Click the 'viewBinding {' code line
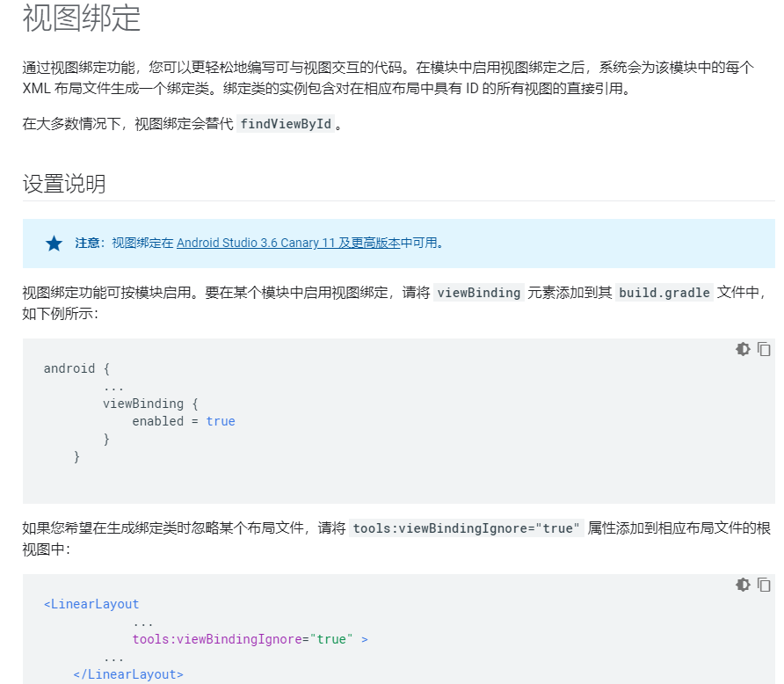784x684 pixels. pos(150,404)
